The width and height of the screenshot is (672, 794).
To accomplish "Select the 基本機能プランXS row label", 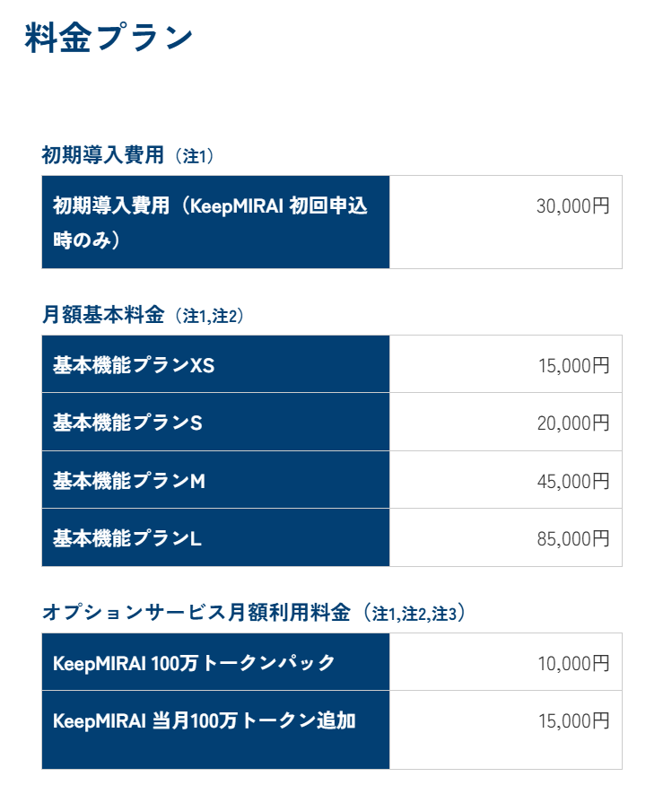I will pos(134,365).
